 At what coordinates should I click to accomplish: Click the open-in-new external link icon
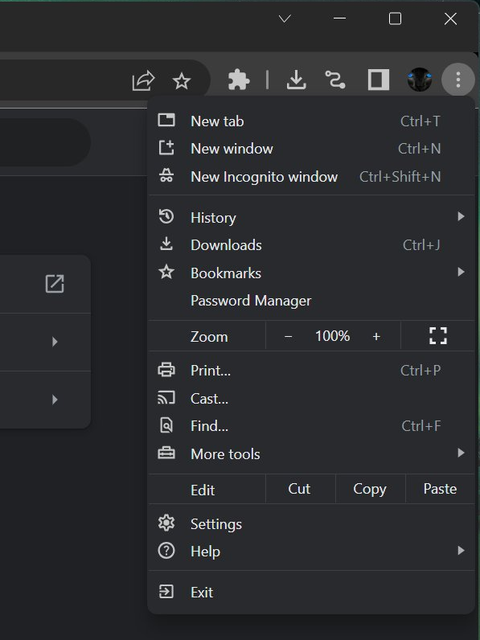coord(55,284)
